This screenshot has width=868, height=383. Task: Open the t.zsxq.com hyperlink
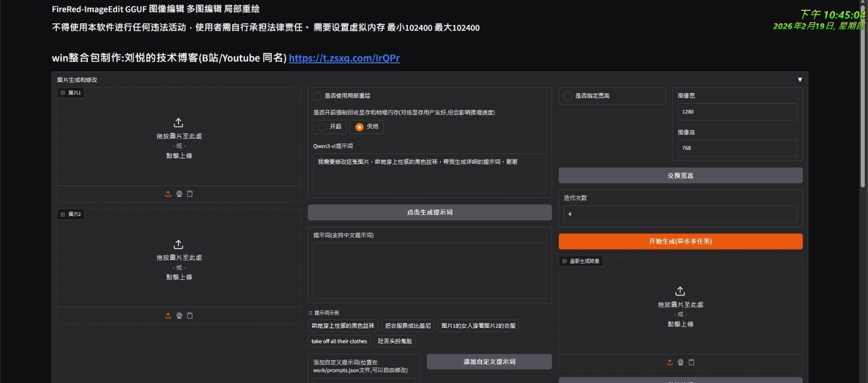[344, 58]
